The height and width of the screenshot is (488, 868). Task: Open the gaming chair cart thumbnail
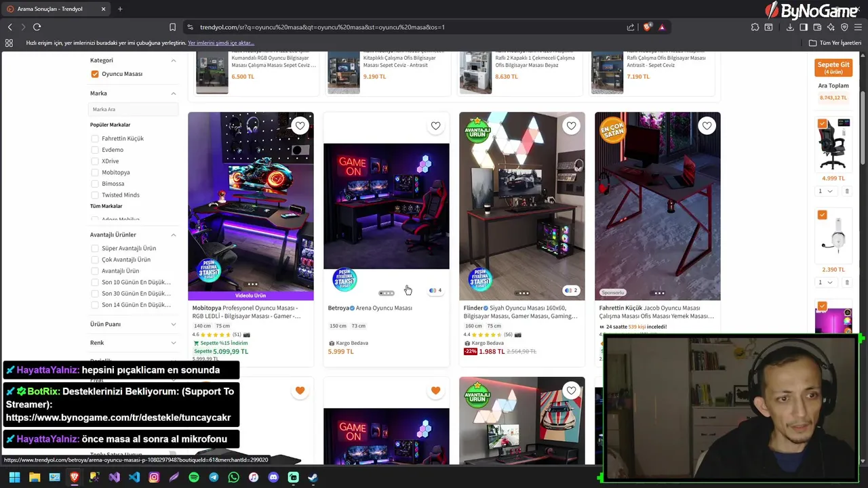coord(834,144)
